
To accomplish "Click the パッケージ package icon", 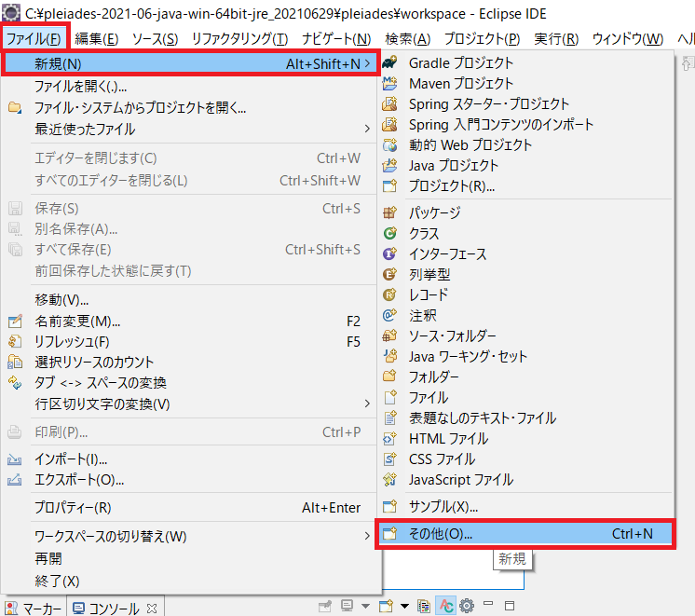I will (x=389, y=212).
